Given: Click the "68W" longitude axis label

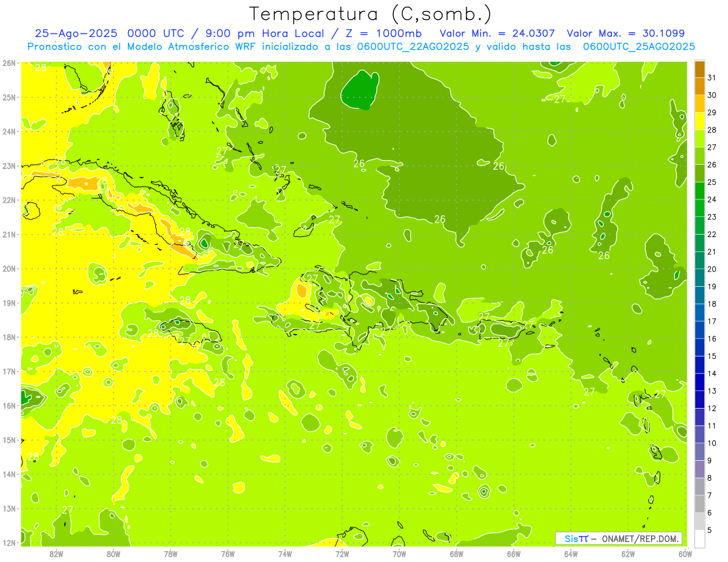Looking at the screenshot, I should pyautogui.click(x=457, y=554).
